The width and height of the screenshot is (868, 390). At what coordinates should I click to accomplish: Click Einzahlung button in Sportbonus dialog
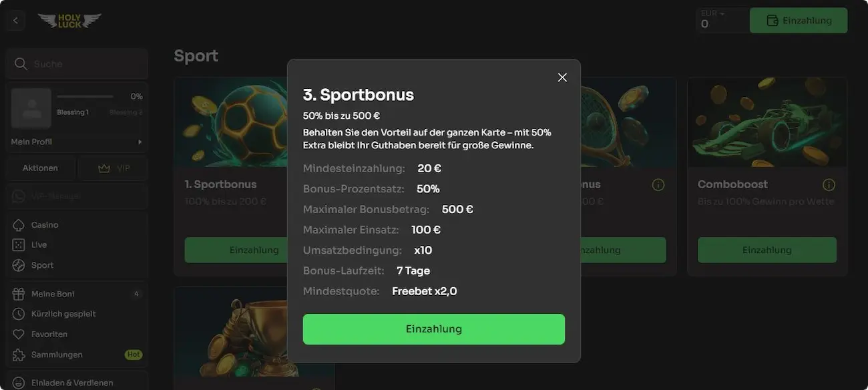pyautogui.click(x=433, y=329)
